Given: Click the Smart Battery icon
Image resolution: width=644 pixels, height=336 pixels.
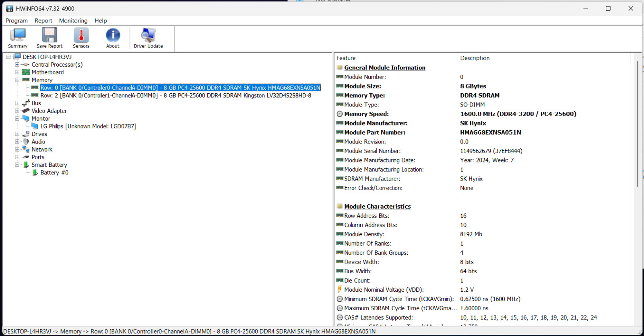Looking at the screenshot, I should tap(26, 165).
